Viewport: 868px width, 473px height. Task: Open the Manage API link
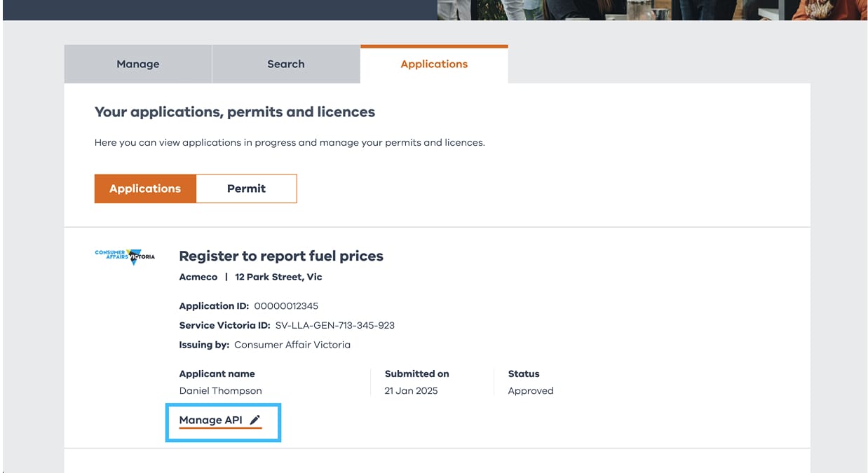210,420
